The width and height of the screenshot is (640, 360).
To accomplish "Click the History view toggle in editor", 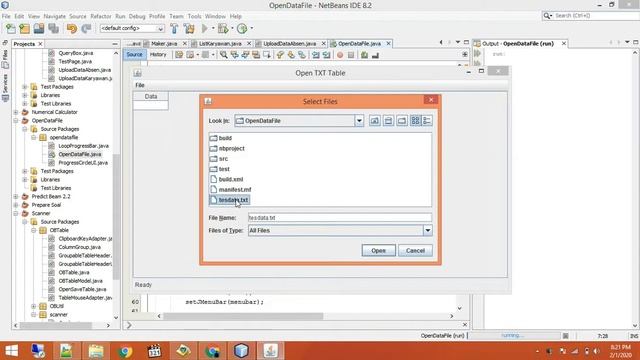I will pyautogui.click(x=158, y=54).
